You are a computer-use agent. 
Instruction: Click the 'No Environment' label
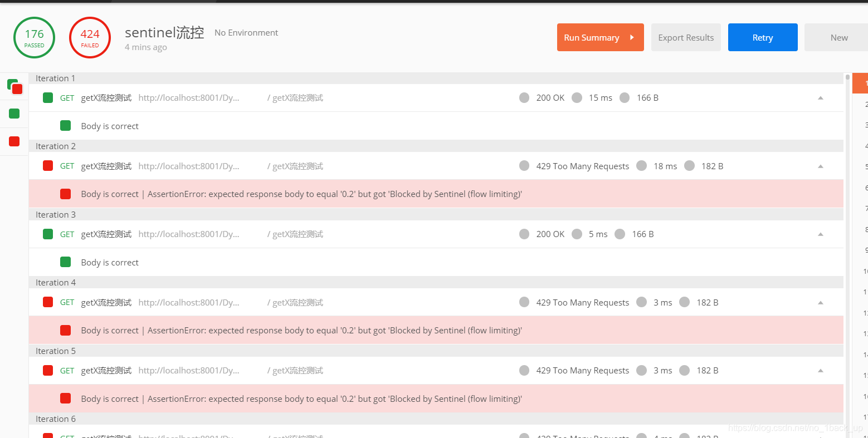(x=246, y=33)
